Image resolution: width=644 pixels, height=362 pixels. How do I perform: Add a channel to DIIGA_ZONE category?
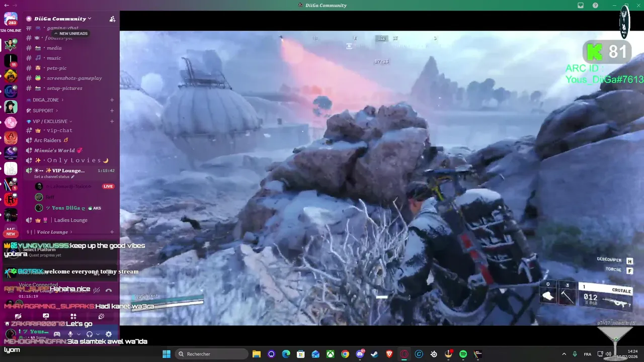coord(112,100)
